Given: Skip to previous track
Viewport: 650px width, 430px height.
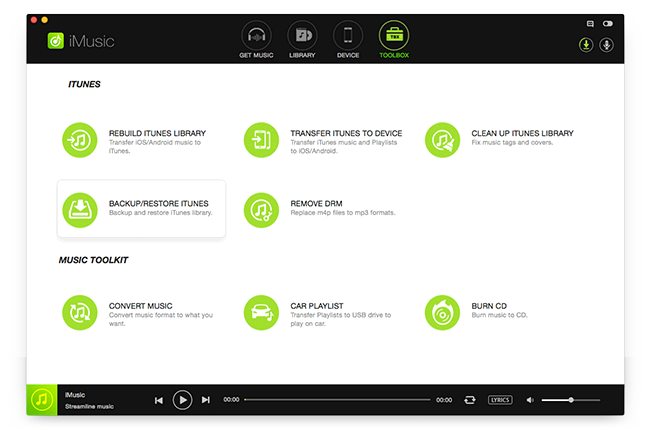Looking at the screenshot, I should point(159,400).
